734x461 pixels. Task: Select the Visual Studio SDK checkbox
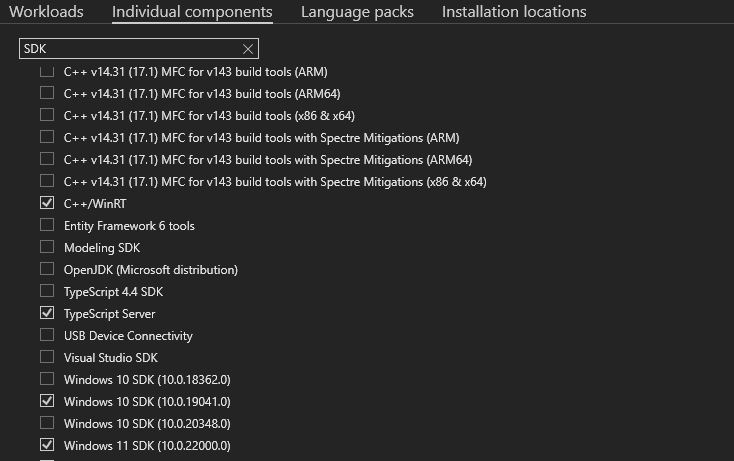coord(47,357)
